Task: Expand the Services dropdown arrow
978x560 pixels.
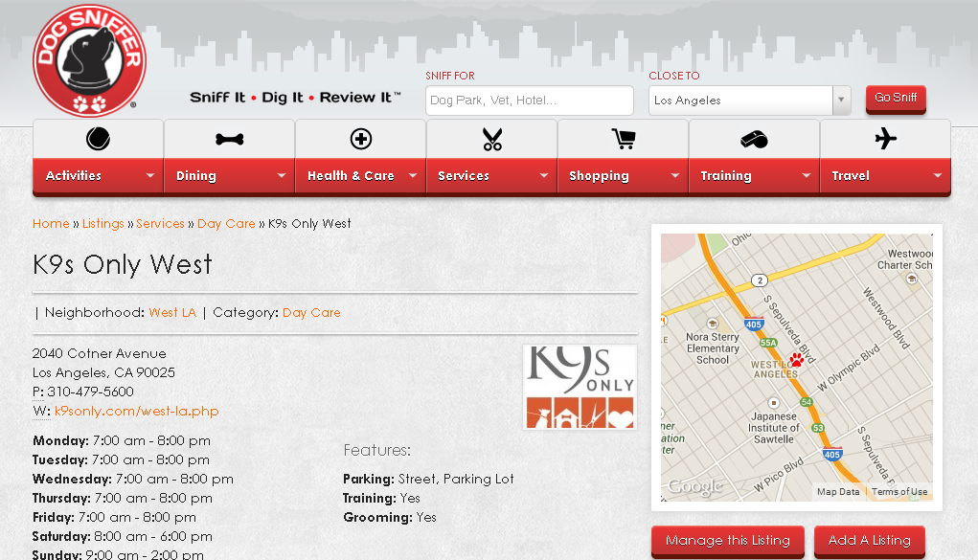Action: pyautogui.click(x=543, y=176)
